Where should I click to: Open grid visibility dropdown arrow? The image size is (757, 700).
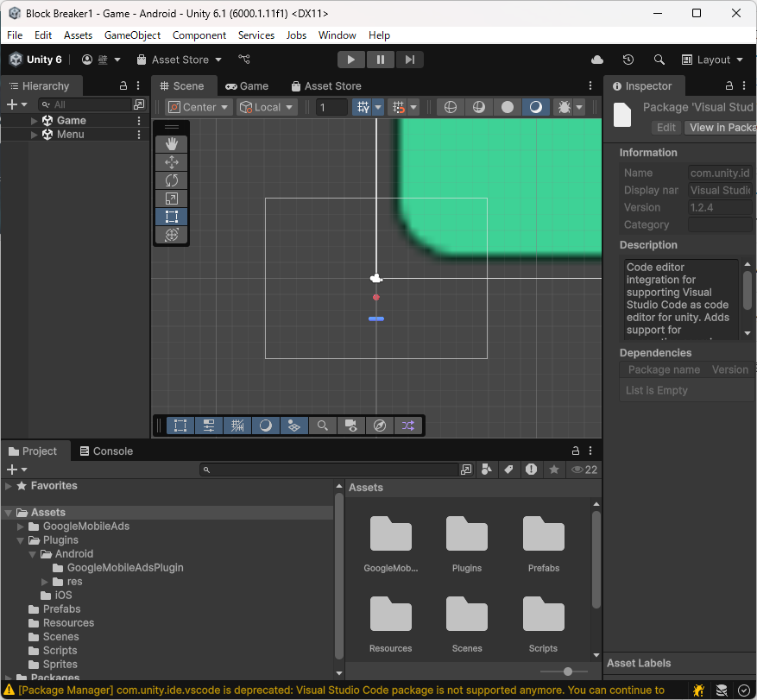pyautogui.click(x=378, y=107)
